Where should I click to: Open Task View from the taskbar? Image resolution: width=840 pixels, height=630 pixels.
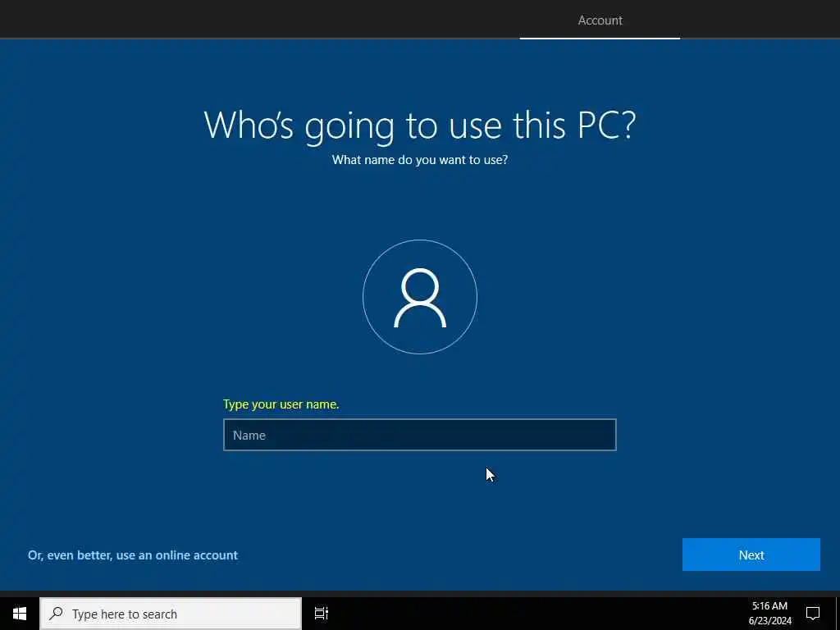coord(322,614)
